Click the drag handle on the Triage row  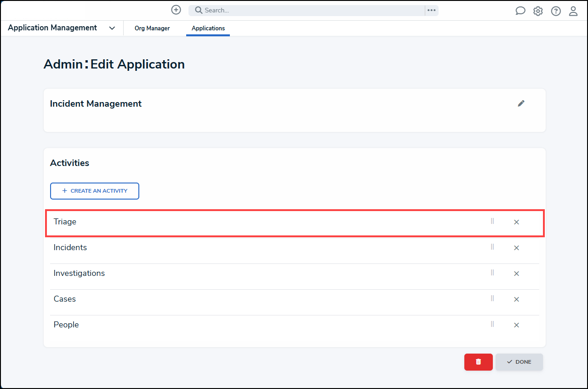click(492, 221)
